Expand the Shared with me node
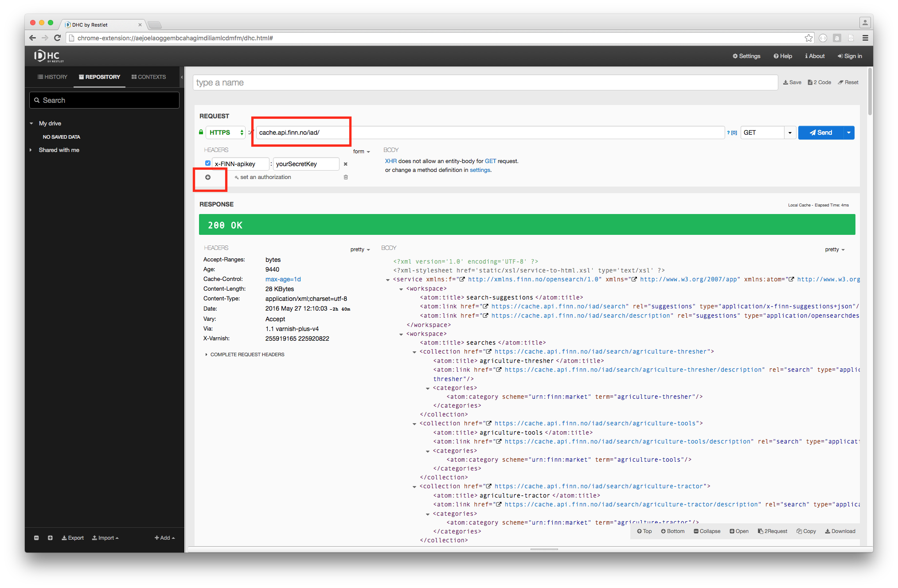Viewport: 898px width, 588px height. coord(31,150)
